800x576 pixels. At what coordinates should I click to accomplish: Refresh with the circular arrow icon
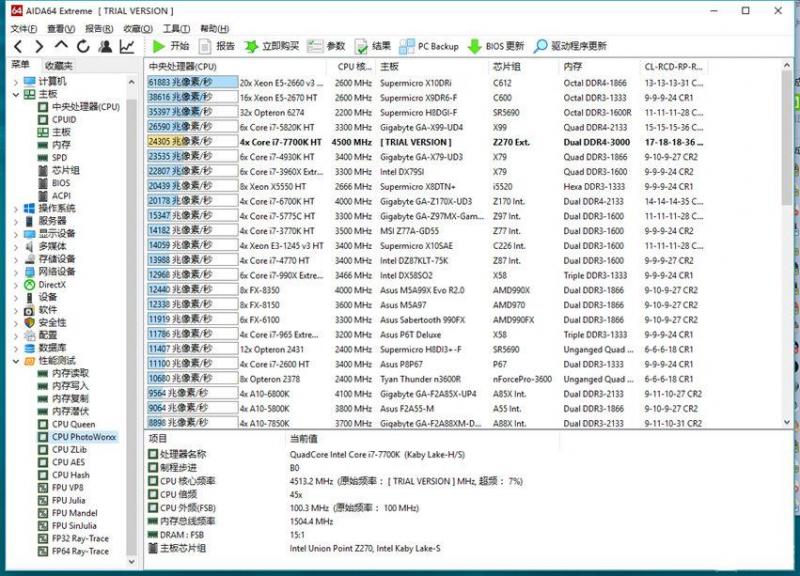[84, 46]
